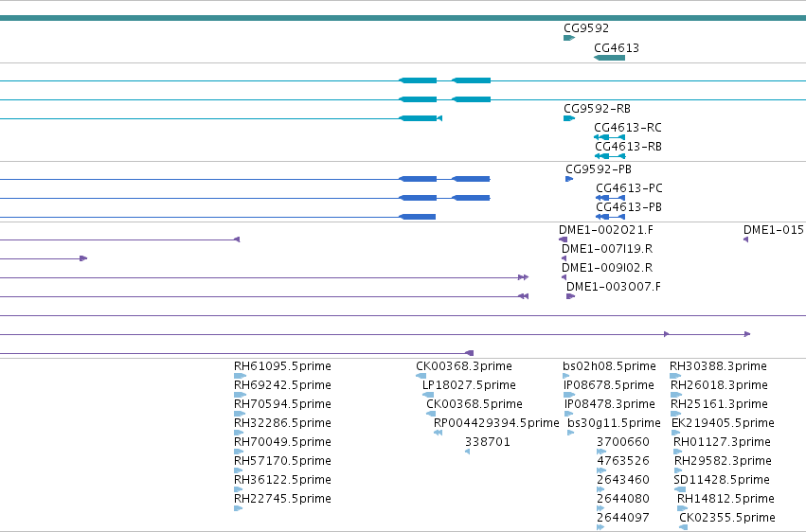Click the IP08678.5prime EST
The width and height of the screenshot is (806, 532).
tap(569, 395)
